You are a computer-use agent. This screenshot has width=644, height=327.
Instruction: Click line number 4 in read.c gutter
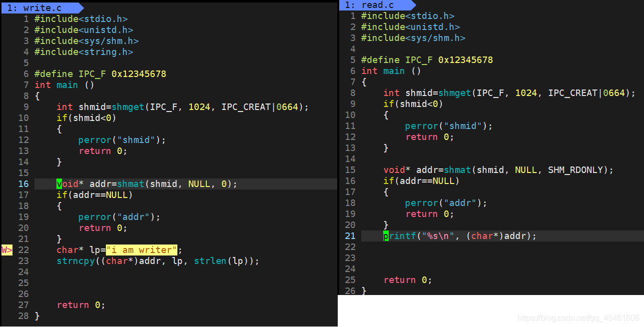(x=353, y=49)
